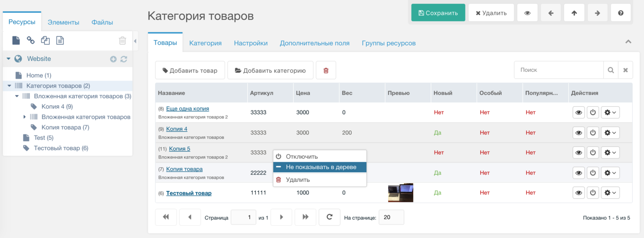Switch to the Элементы sidebar tab
This screenshot has width=644, height=238.
[63, 22]
